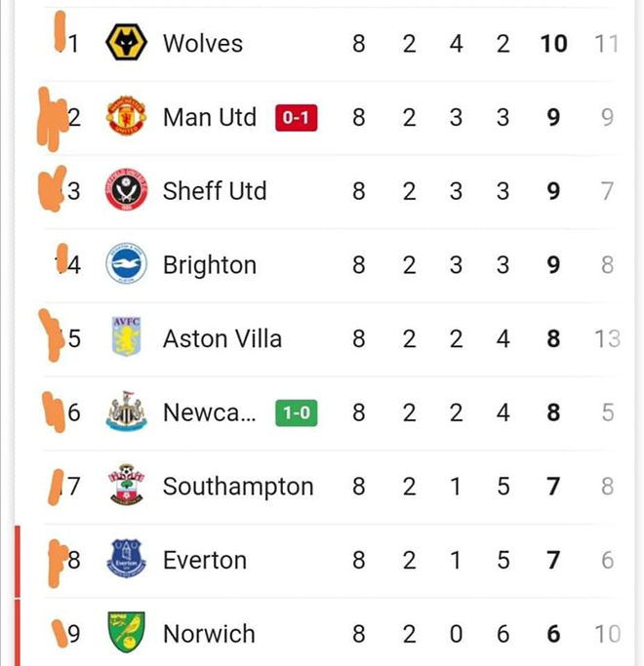The width and height of the screenshot is (644, 666).
Task: Click the Southampton team name
Action: click(238, 486)
